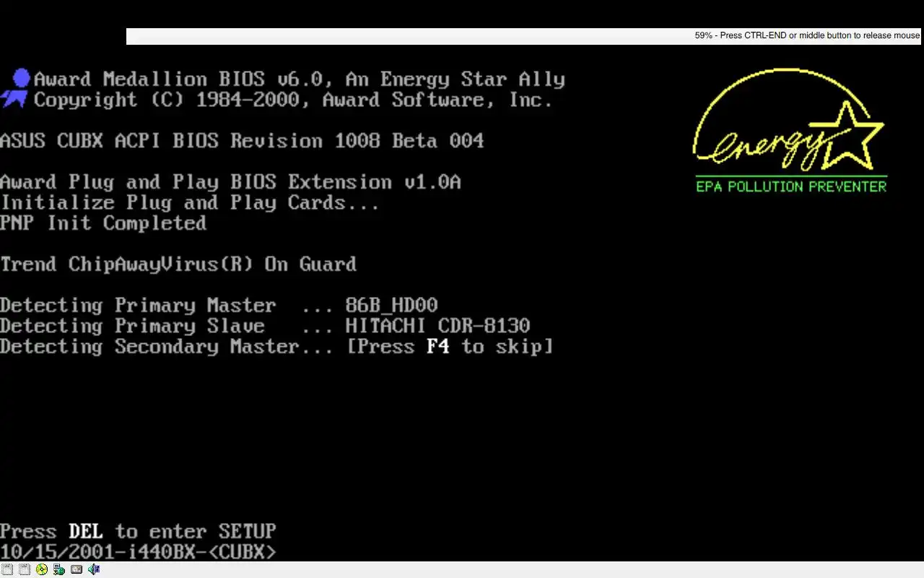Click the 'HITACHI CDR-8130' drive name

(x=437, y=325)
